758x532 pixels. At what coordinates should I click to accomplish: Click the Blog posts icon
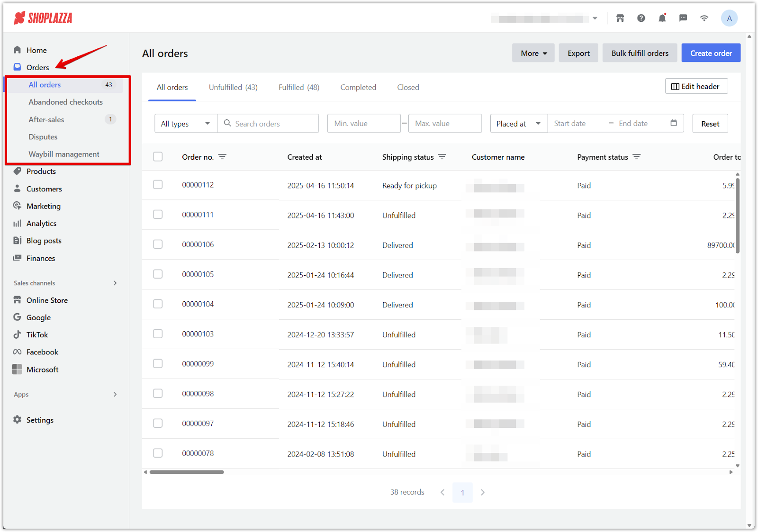18,240
